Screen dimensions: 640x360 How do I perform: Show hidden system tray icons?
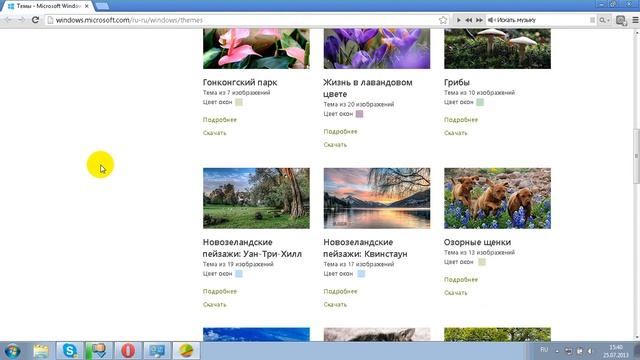click(x=557, y=351)
